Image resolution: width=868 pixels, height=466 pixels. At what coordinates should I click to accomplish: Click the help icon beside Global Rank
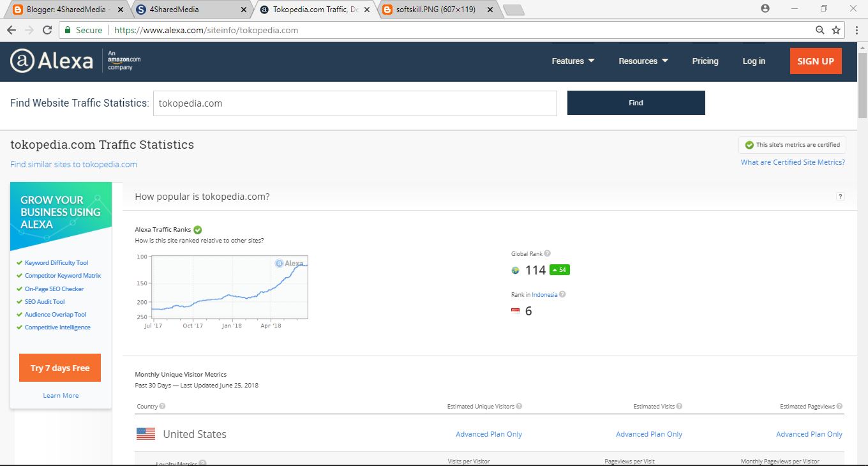[548, 253]
